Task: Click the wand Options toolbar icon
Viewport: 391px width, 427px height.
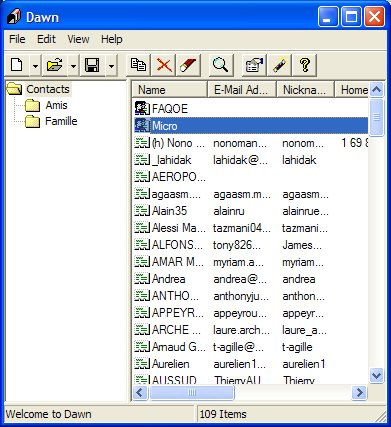Action: tap(279, 65)
